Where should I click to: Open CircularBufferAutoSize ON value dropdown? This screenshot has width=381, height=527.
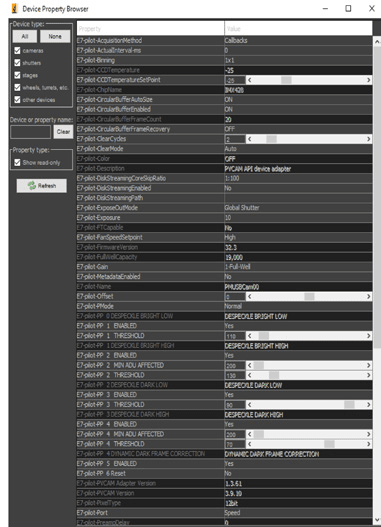coord(298,99)
